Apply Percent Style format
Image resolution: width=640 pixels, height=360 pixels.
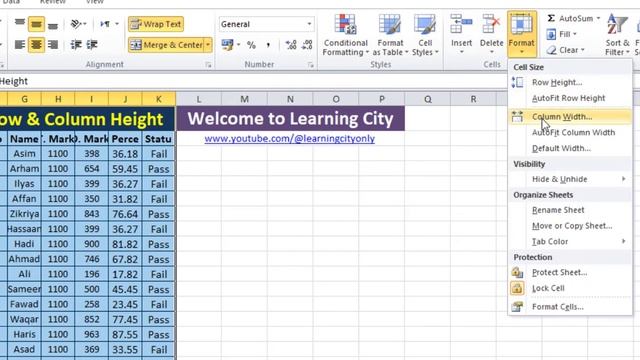point(251,45)
